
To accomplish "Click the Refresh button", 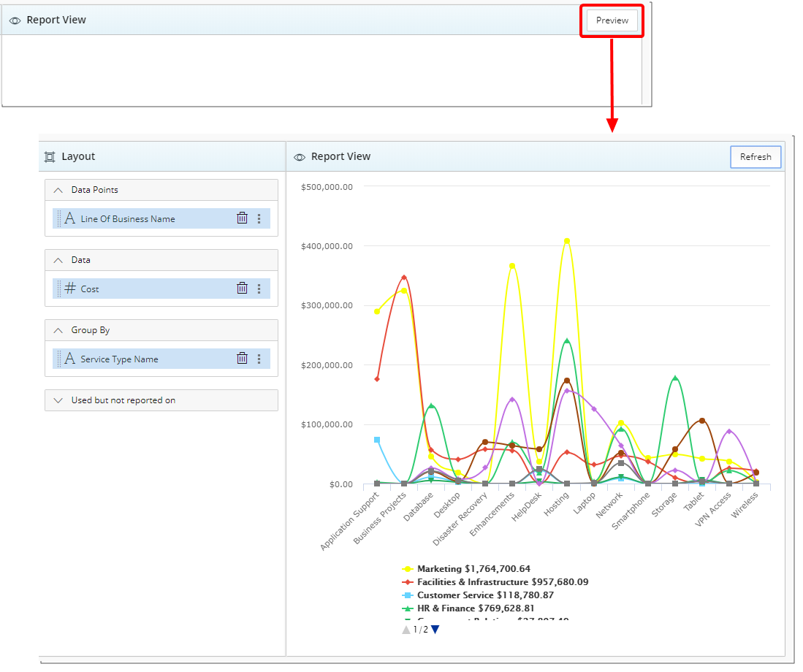I will [x=756, y=156].
